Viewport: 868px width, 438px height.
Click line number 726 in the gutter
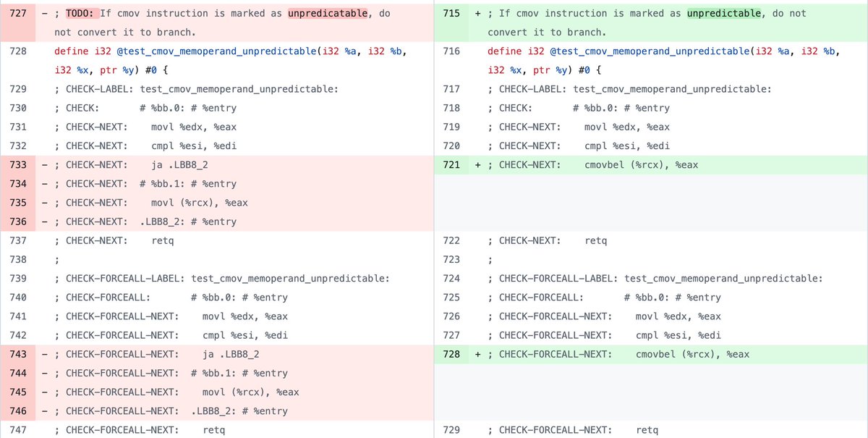451,316
